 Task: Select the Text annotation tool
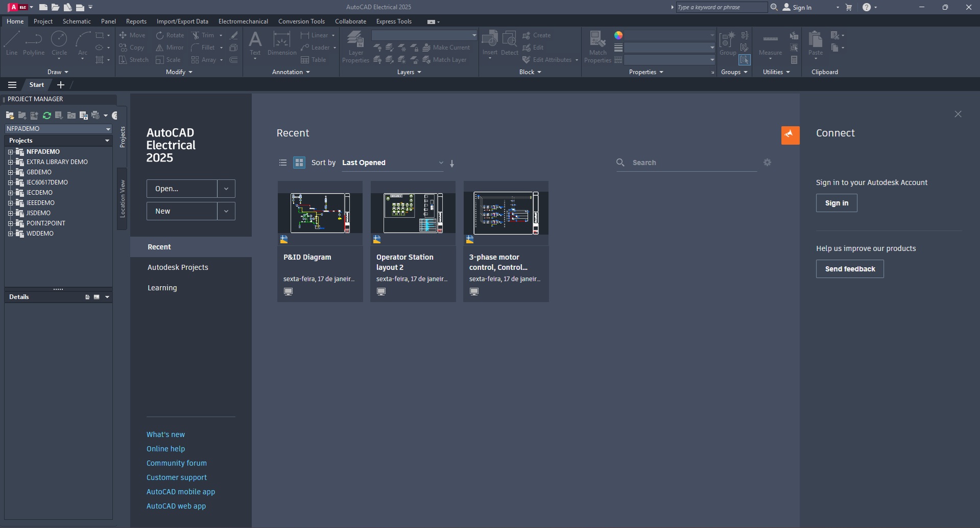(255, 44)
